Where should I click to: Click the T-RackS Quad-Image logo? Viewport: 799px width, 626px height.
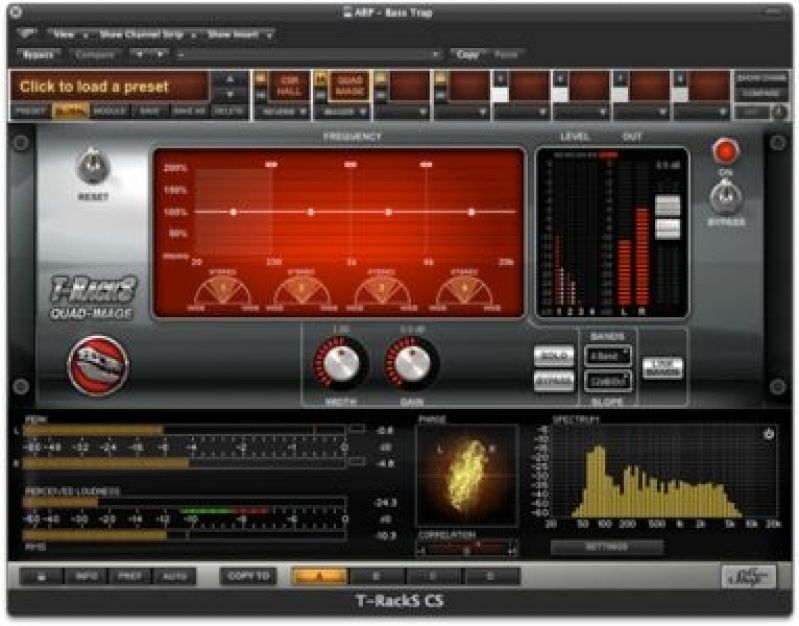[x=93, y=298]
